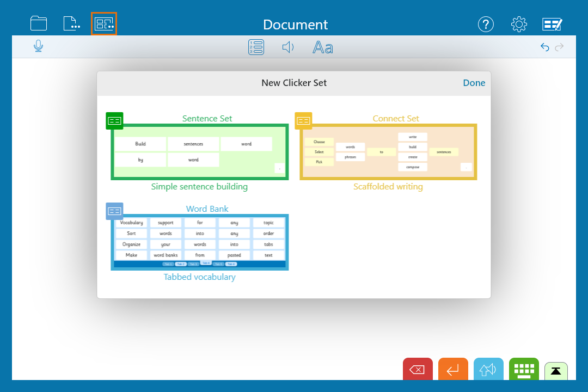The image size is (588, 392).
Task: Choose the Connect Set scaffolded writing template
Action: pyautogui.click(x=388, y=151)
